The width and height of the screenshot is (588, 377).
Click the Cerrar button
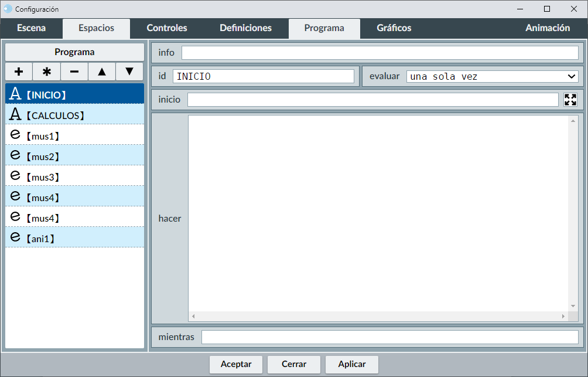pyautogui.click(x=294, y=364)
